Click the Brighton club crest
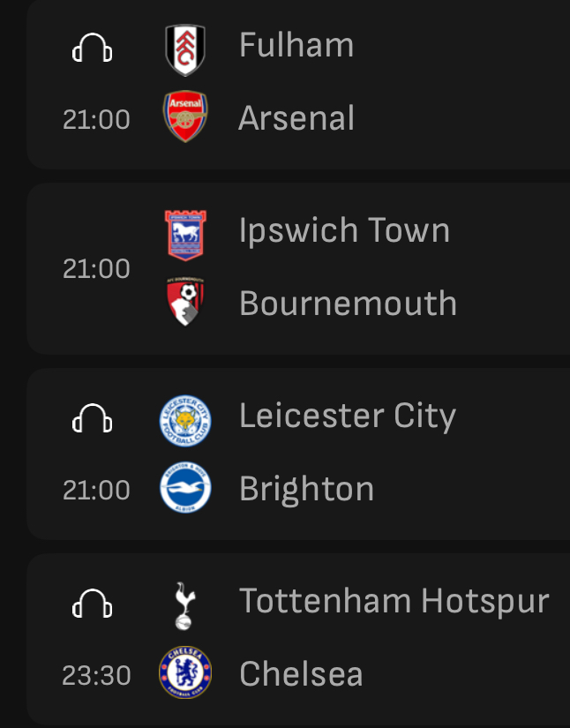 coord(185,487)
